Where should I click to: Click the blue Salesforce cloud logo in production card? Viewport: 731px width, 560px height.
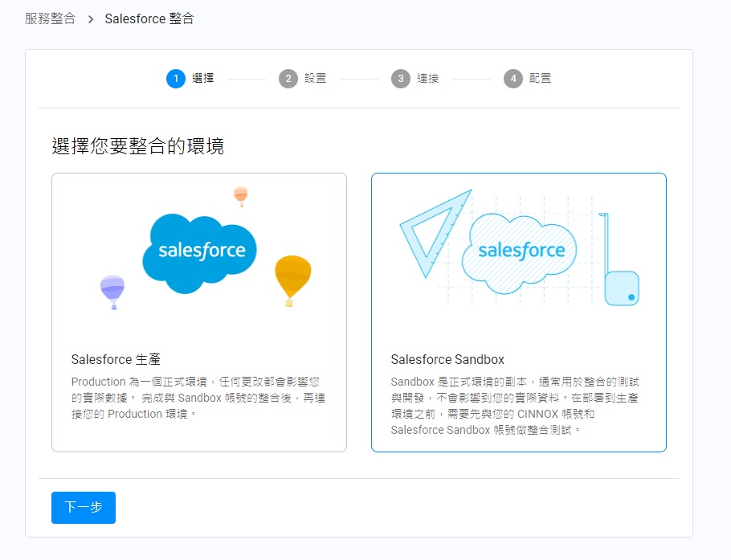[199, 253]
